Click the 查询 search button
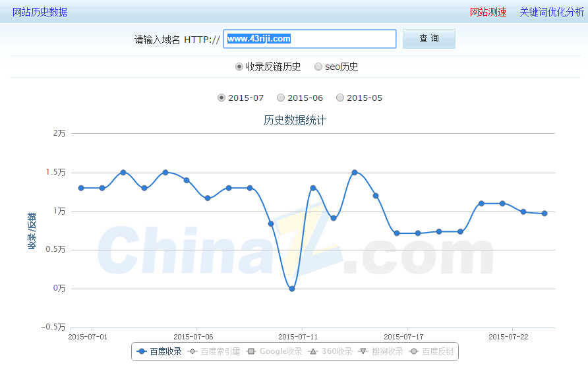This screenshot has height=373, width=588. pos(428,39)
